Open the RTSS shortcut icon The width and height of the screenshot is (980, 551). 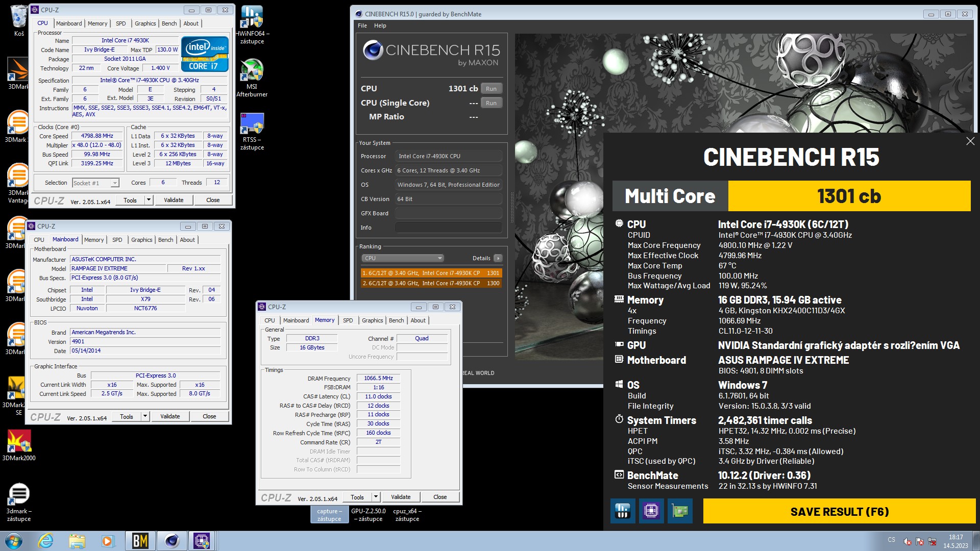point(252,131)
